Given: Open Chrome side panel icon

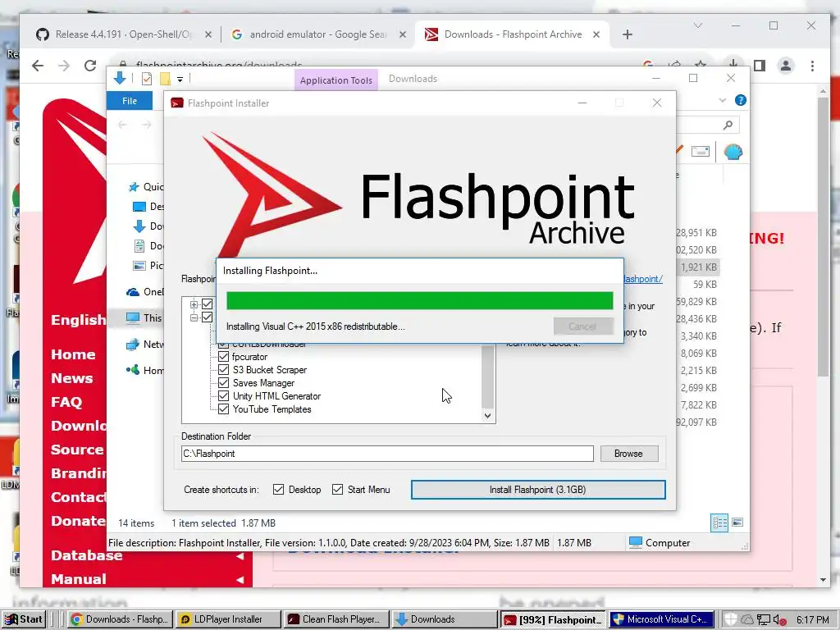Looking at the screenshot, I should (x=759, y=66).
